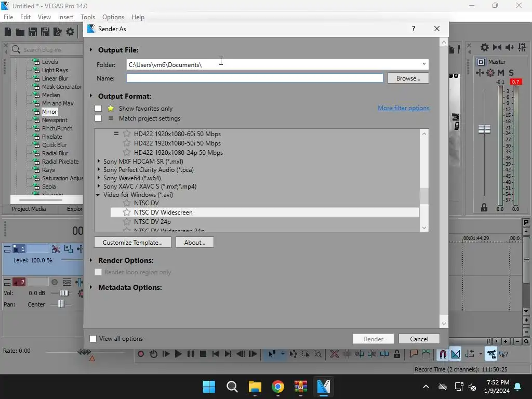Solo the Master bus with S
Viewport: 532px width, 399px height.
[x=511, y=73]
